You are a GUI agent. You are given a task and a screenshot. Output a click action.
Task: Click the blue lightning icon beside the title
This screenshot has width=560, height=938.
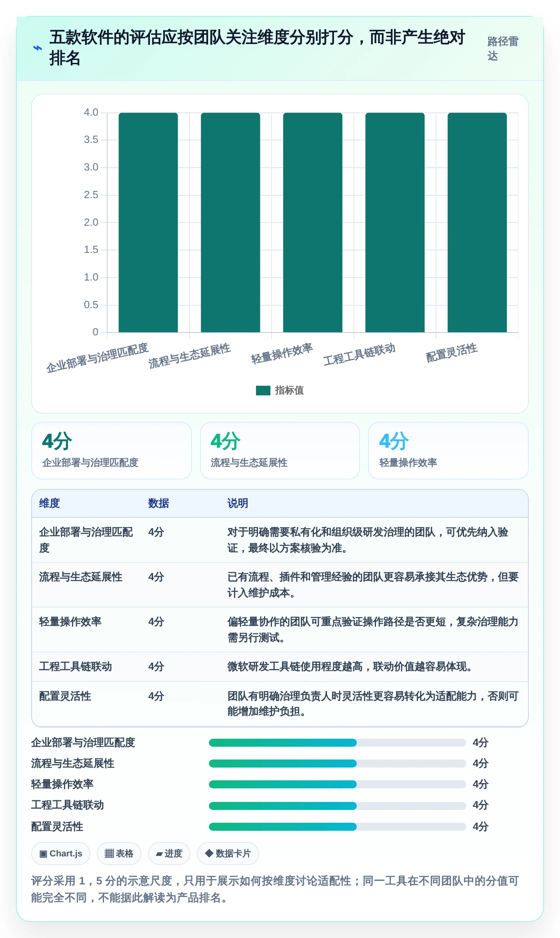(37, 48)
